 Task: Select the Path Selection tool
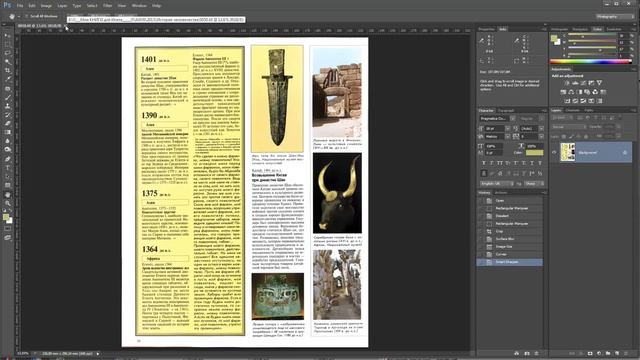(7, 176)
